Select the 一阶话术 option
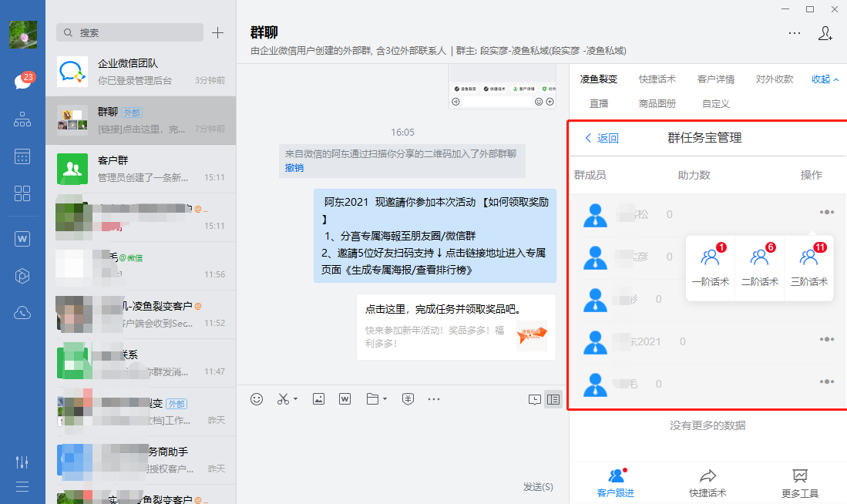Viewport: 847px width, 504px height. click(x=710, y=268)
